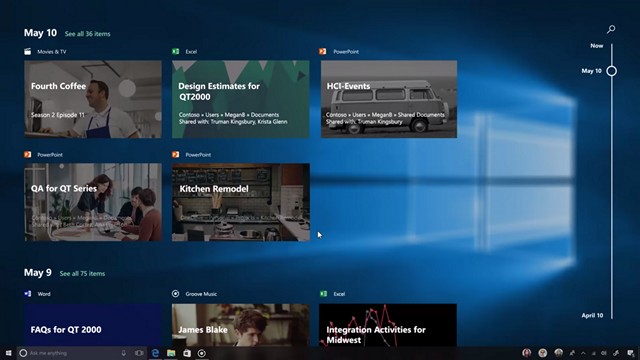Image resolution: width=640 pixels, height=360 pixels.
Task: Open the Action Center notification icon
Action: pos(631,353)
